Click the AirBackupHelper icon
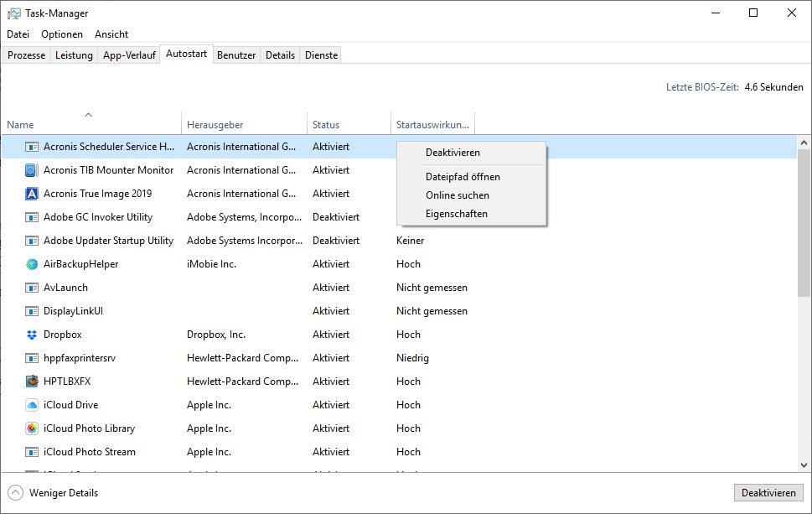 click(32, 264)
